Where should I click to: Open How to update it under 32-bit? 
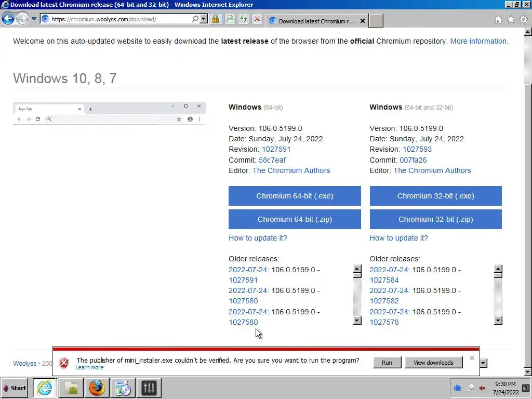point(398,238)
